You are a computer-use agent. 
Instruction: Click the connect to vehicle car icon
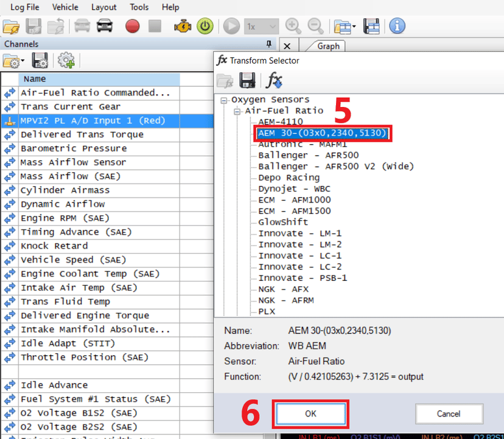click(x=105, y=26)
